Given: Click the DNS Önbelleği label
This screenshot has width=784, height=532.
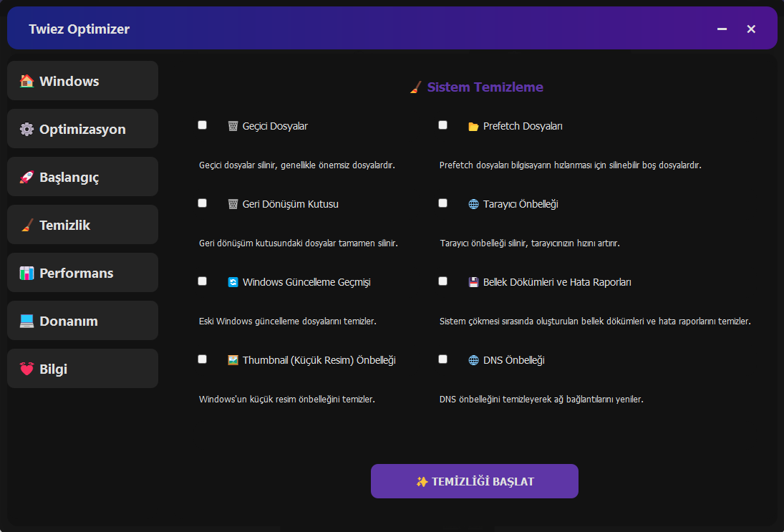Looking at the screenshot, I should tap(513, 360).
